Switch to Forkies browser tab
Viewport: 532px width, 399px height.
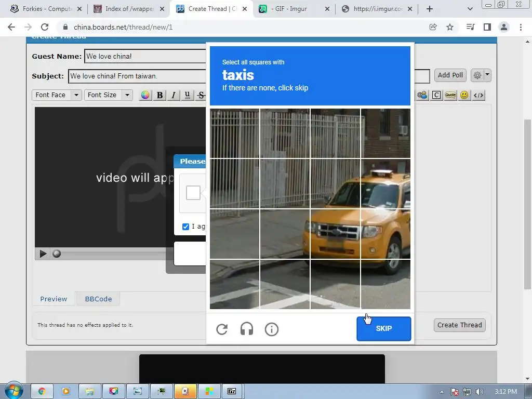coord(46,9)
